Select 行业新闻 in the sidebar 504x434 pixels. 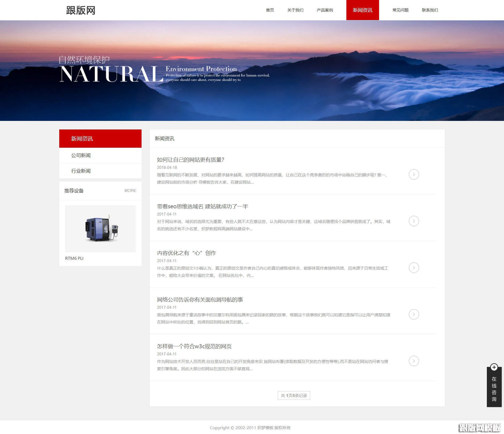[x=81, y=171]
